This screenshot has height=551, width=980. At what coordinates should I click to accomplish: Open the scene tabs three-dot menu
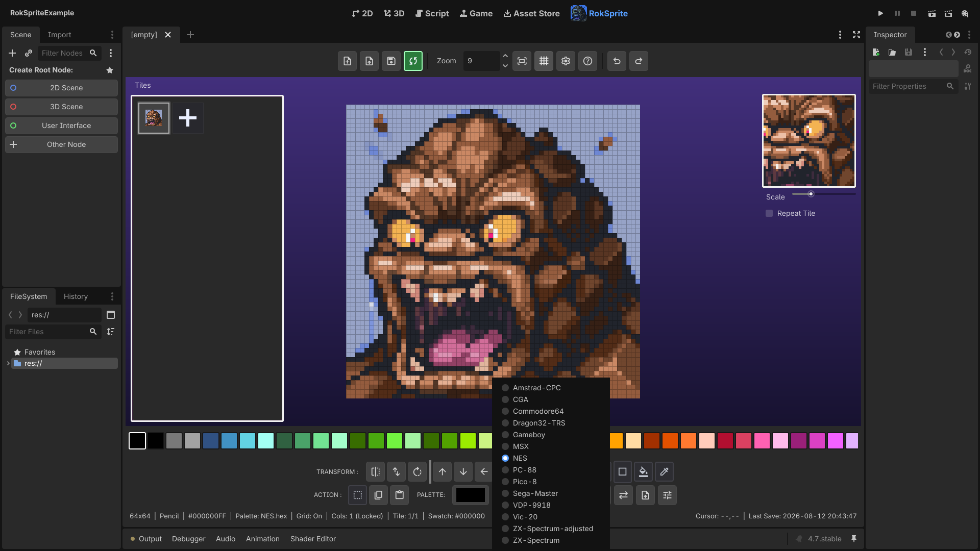click(x=840, y=35)
